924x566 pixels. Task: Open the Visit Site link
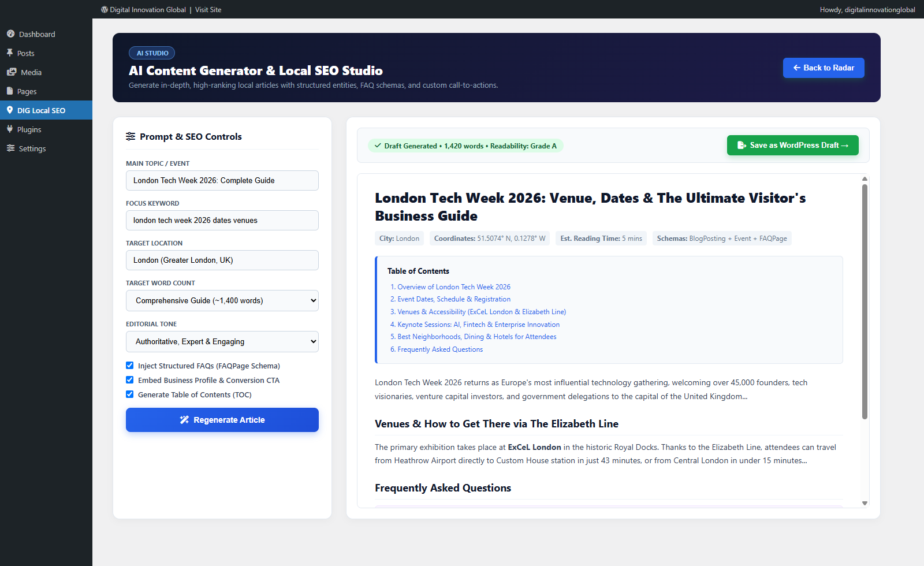(208, 9)
